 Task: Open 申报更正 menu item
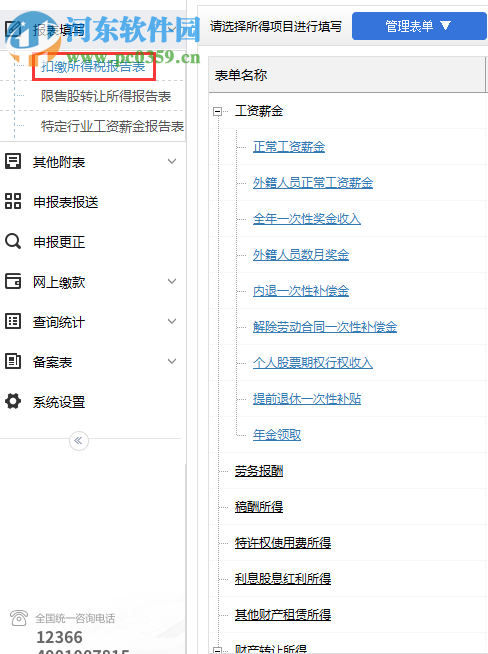click(59, 242)
